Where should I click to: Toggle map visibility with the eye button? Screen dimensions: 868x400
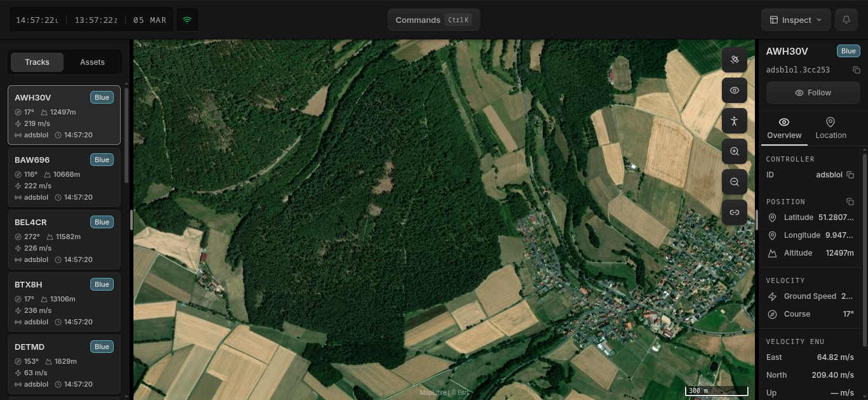[734, 90]
